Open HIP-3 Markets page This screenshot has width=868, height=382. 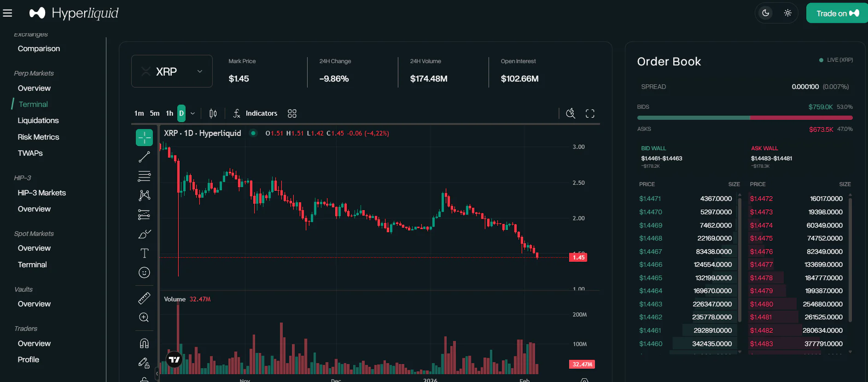coord(41,193)
